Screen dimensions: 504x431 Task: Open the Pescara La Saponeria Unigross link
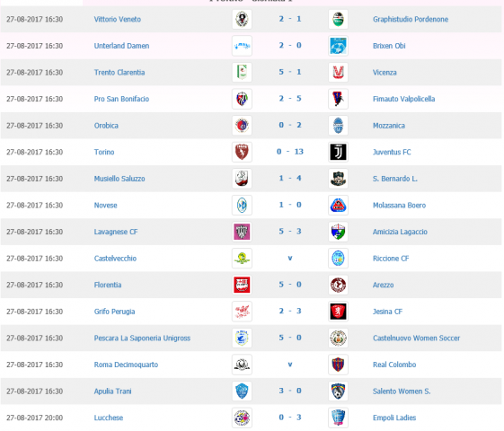coord(142,339)
